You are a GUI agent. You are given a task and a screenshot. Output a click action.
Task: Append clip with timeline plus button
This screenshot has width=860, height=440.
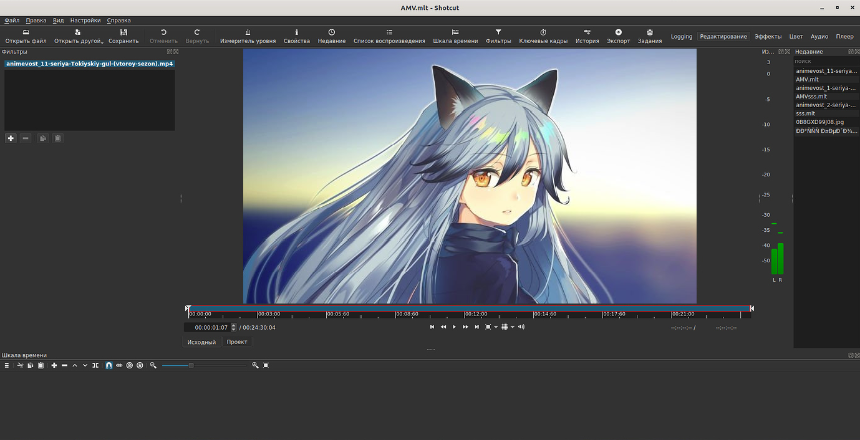coord(54,365)
